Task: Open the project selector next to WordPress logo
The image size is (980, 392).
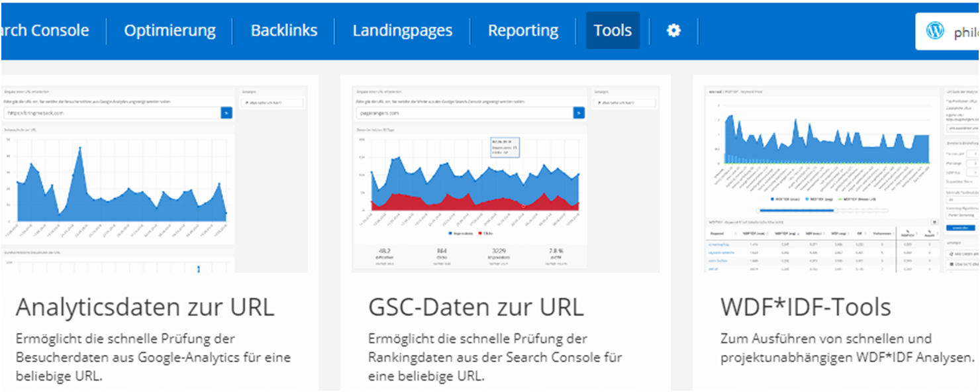Action: 965,32
